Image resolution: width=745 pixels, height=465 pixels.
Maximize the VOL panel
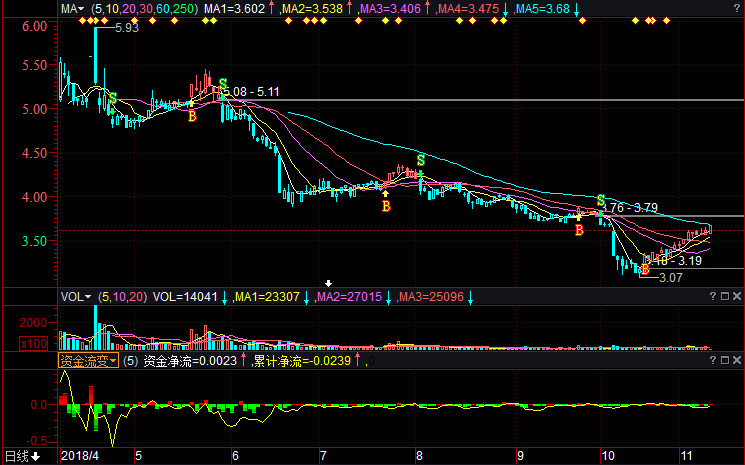pyautogui.click(x=724, y=297)
